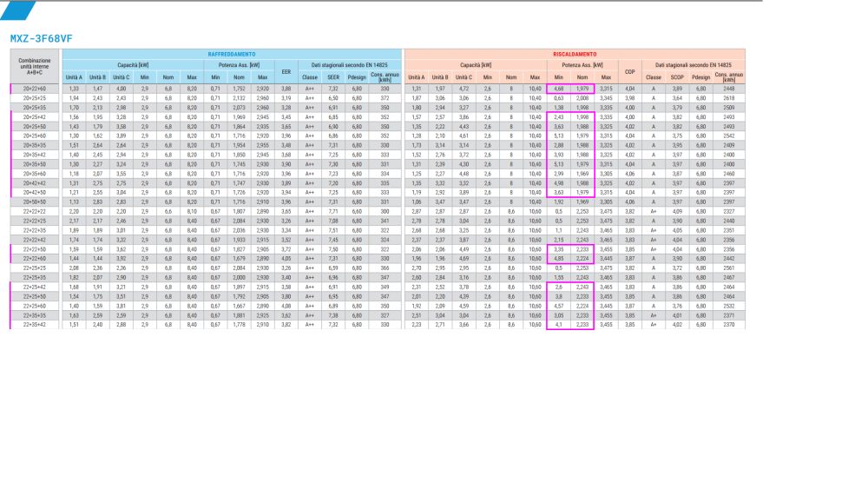Click the SEER column header
The height and width of the screenshot is (489, 868).
(332, 77)
